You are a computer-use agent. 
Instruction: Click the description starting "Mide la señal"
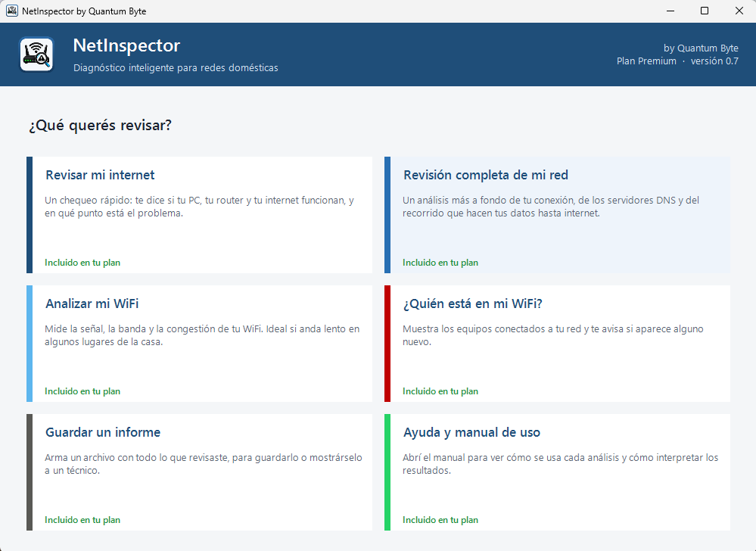(202, 335)
